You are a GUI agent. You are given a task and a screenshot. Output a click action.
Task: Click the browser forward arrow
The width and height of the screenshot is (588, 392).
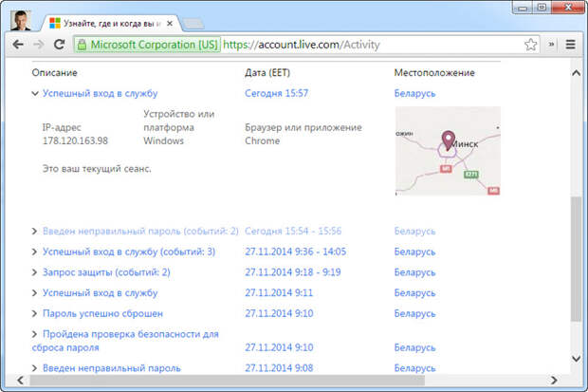pos(38,45)
